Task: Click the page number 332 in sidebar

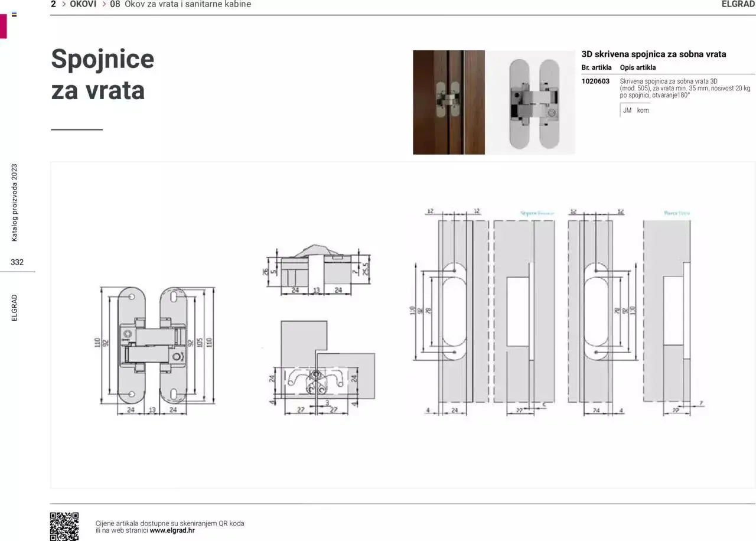Action: tap(17, 262)
